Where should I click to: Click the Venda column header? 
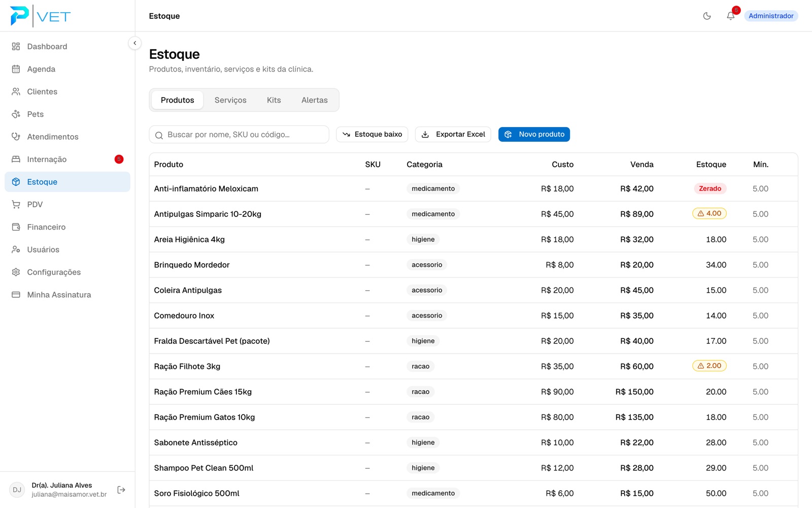click(x=642, y=165)
